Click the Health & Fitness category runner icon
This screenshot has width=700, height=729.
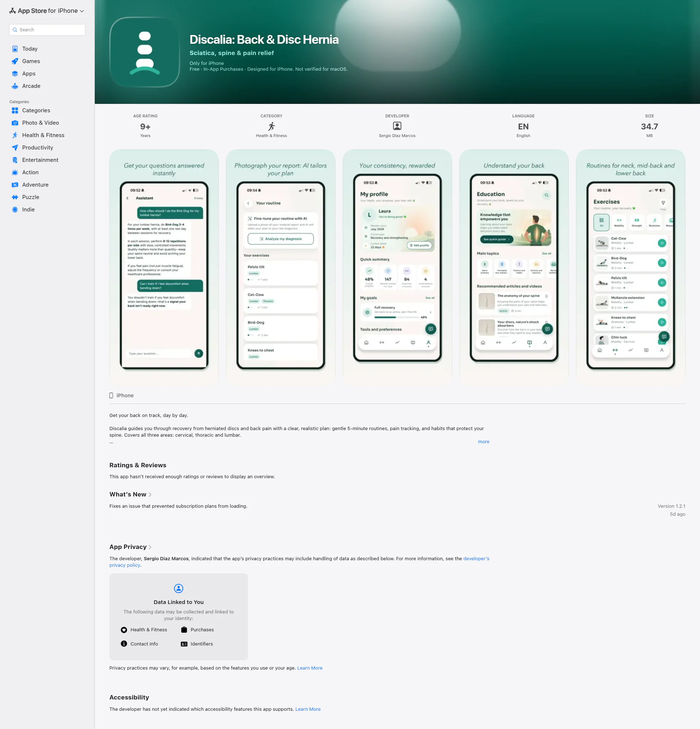tap(272, 126)
